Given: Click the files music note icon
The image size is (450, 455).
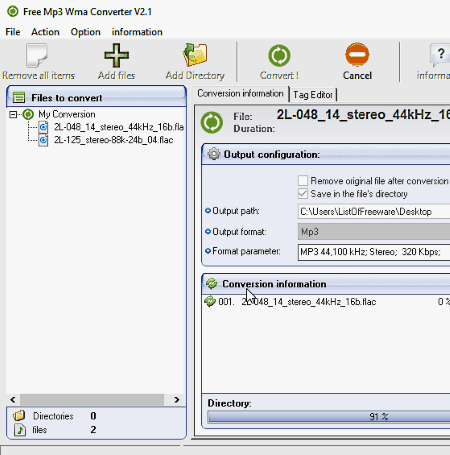Looking at the screenshot, I should pyautogui.click(x=20, y=430).
